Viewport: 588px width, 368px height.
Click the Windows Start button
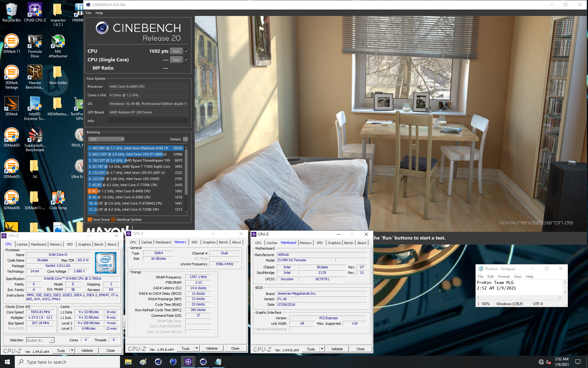(7, 362)
